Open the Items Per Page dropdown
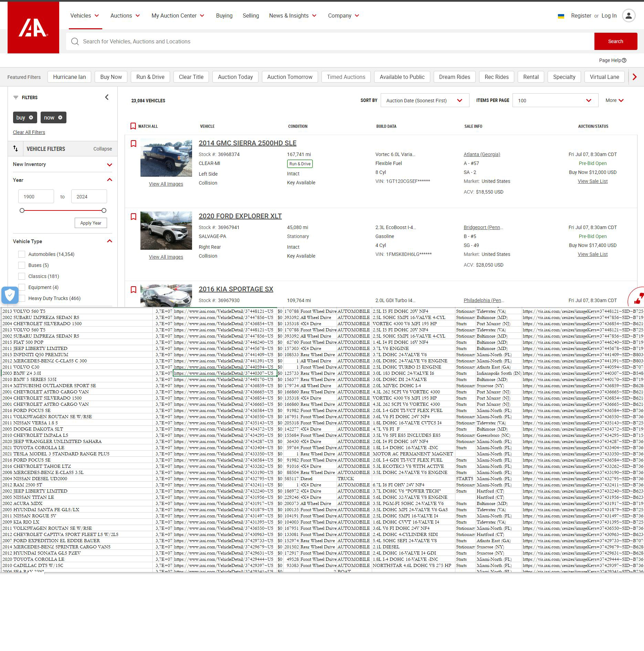 [555, 101]
